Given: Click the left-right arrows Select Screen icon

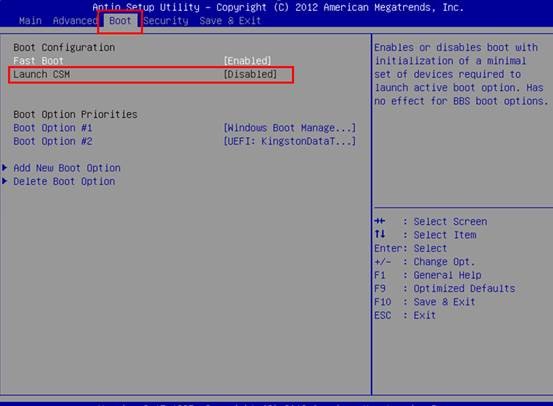Looking at the screenshot, I should 380,221.
